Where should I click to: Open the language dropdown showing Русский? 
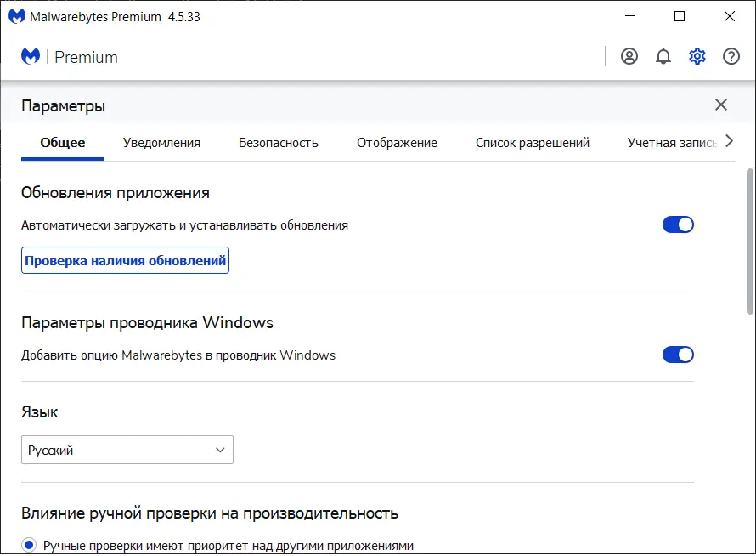(x=127, y=450)
